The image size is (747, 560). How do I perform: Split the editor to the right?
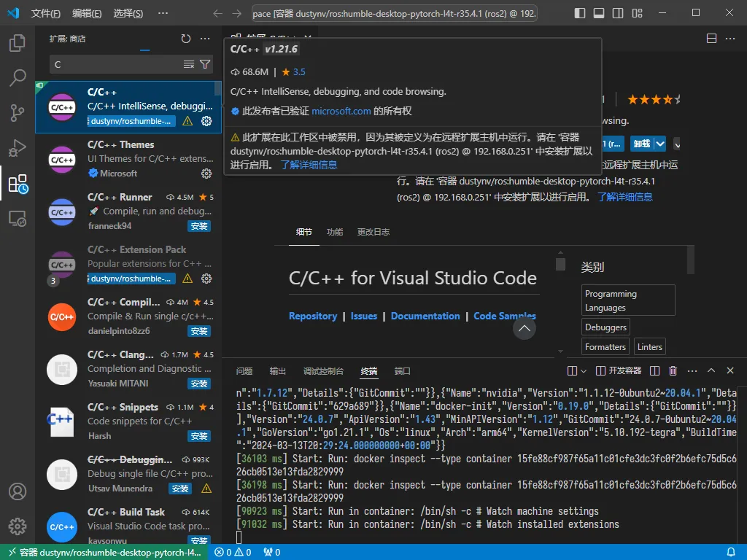tap(711, 39)
